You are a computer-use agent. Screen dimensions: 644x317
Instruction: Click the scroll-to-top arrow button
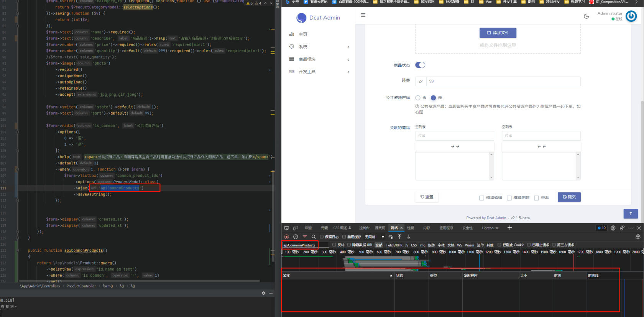click(x=631, y=214)
